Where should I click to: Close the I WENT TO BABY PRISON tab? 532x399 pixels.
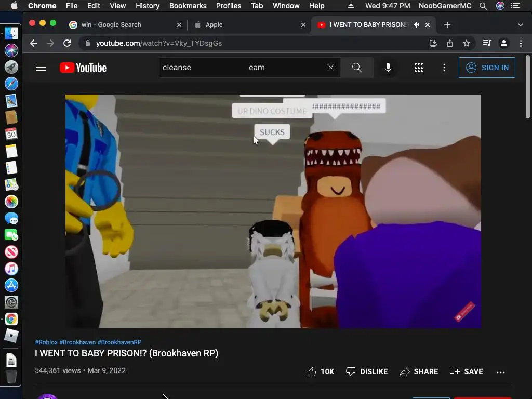[x=428, y=25]
